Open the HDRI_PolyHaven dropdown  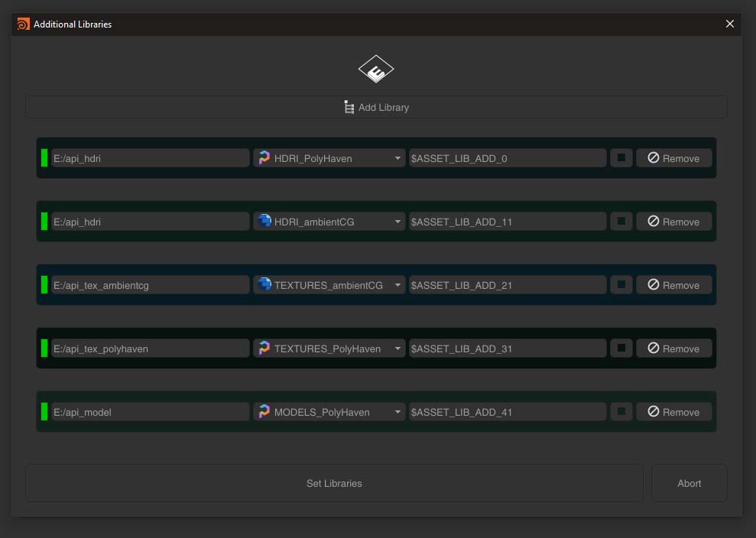pos(397,158)
